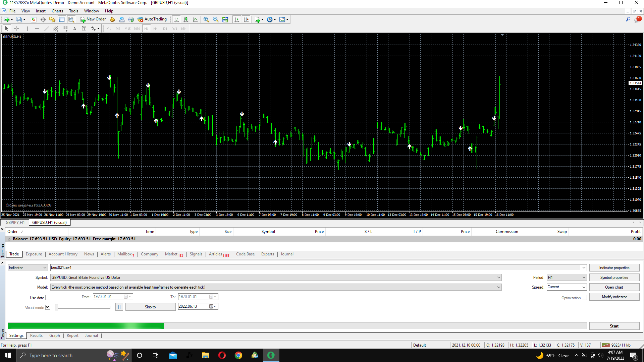644x362 pixels.
Task: Enable the Use date checkbox
Action: [x=48, y=298]
